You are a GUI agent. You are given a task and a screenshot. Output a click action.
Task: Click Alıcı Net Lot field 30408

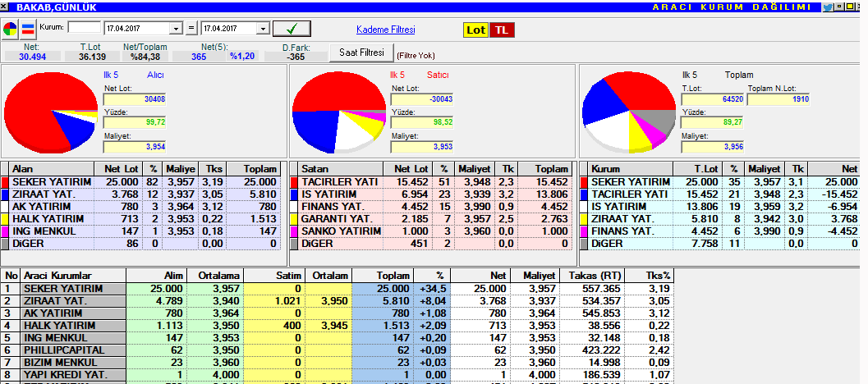tap(135, 99)
